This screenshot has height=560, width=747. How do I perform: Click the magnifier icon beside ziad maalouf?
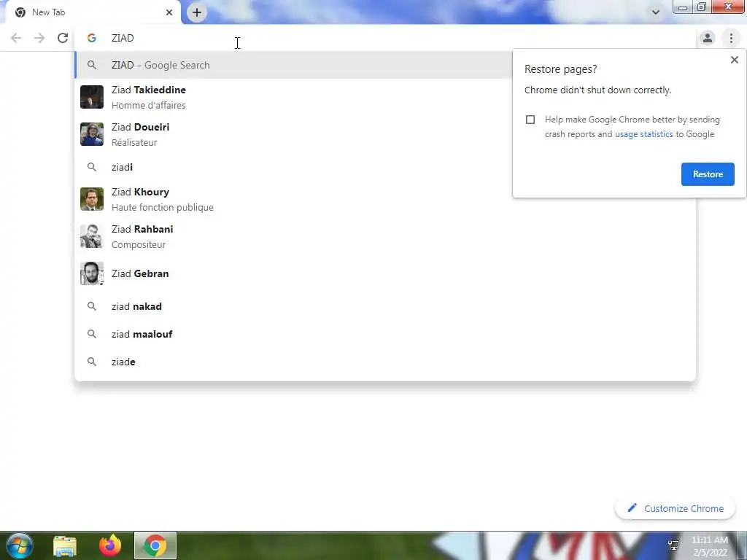coord(91,334)
